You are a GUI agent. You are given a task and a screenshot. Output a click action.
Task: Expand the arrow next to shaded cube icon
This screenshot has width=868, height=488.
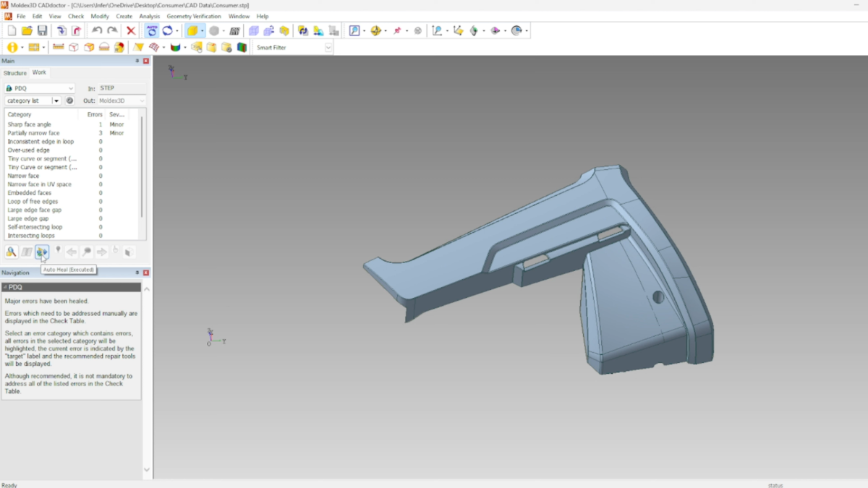[203, 30]
